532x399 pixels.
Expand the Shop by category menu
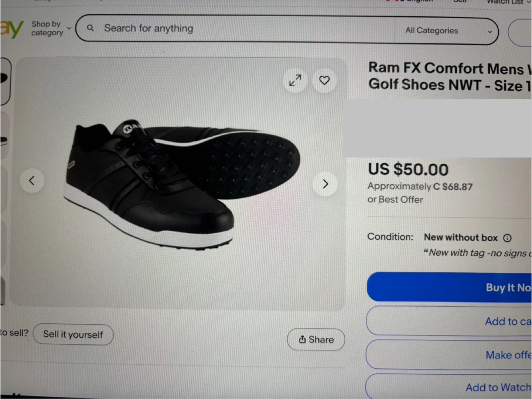point(51,28)
